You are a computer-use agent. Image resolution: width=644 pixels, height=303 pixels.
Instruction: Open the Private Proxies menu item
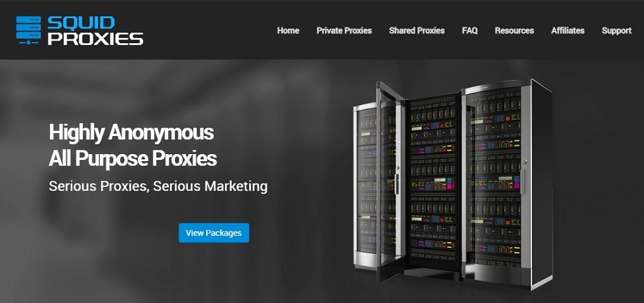click(x=344, y=30)
